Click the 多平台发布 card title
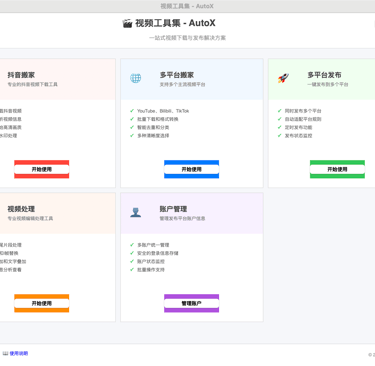The height and width of the screenshot is (366, 375). (324, 75)
